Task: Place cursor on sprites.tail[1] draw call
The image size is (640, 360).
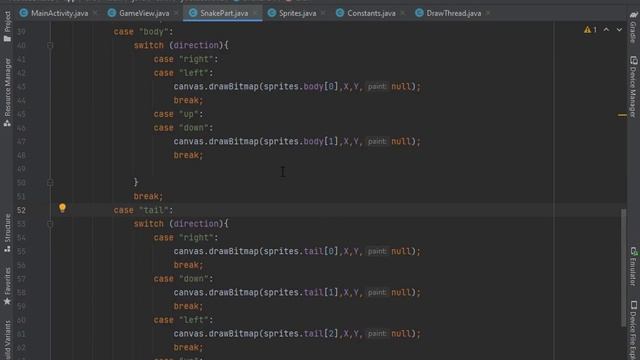Action: pos(297,293)
